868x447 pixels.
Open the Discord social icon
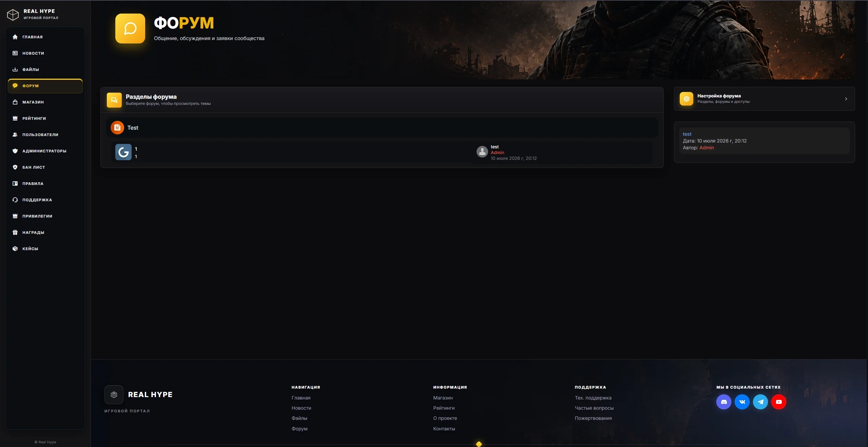(724, 402)
